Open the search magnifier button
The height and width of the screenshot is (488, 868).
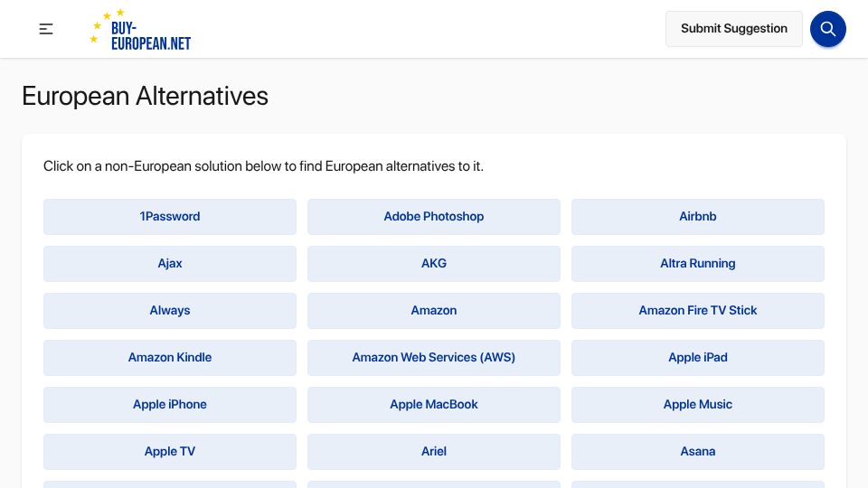(x=827, y=29)
